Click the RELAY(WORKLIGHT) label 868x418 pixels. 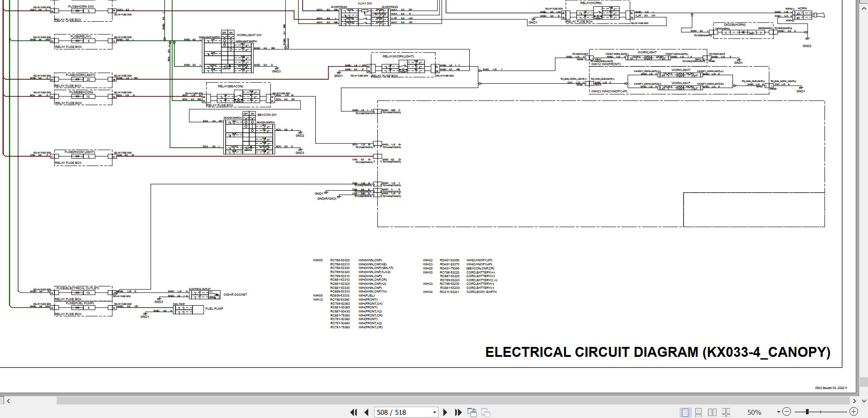click(x=398, y=57)
